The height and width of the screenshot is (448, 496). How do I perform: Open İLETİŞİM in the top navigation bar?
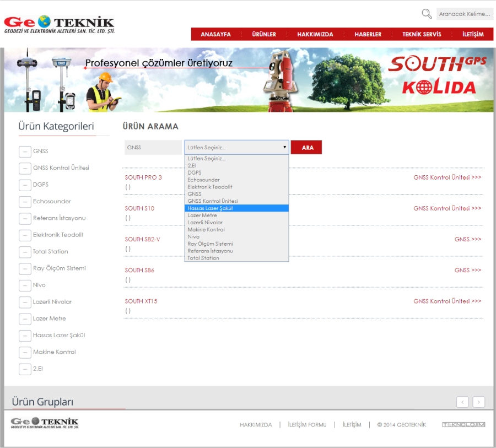click(x=473, y=34)
